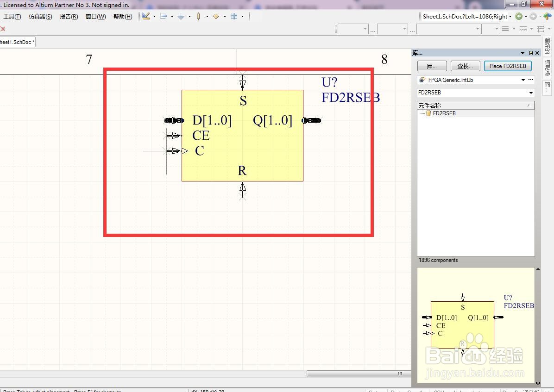
Task: Click the U? designator text
Action: coord(329,82)
